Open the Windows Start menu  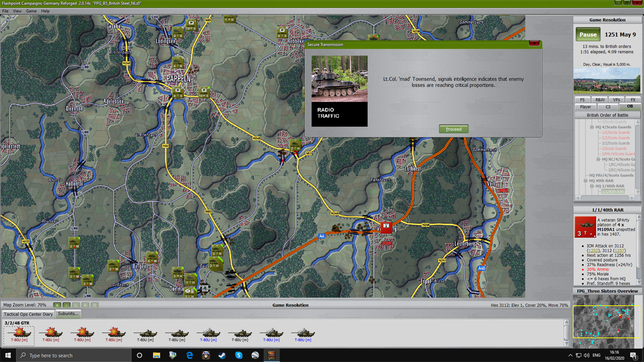point(8,355)
